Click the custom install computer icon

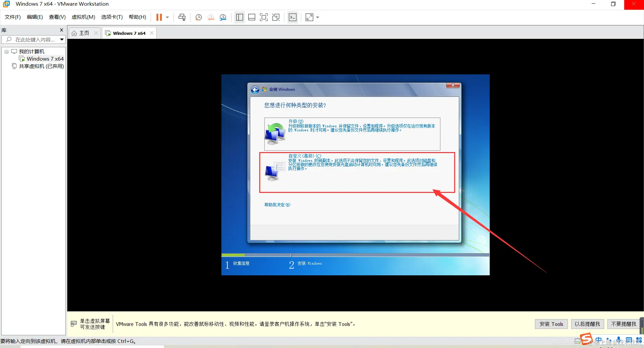tap(275, 171)
